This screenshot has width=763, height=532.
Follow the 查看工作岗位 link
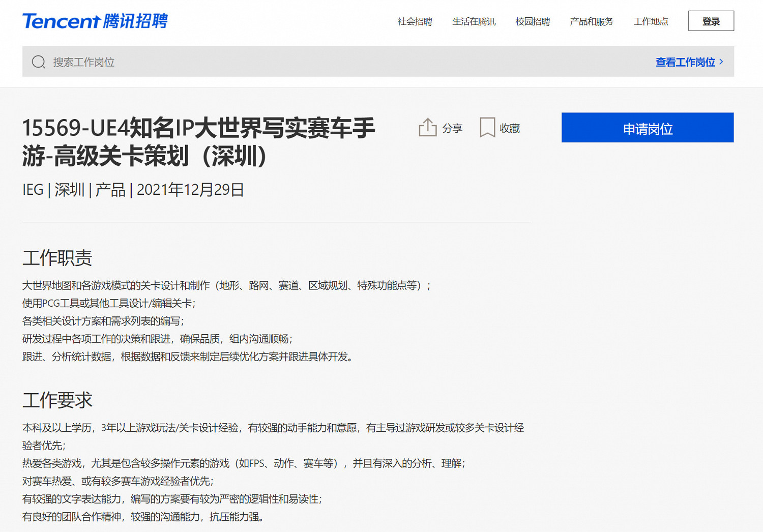coord(686,62)
